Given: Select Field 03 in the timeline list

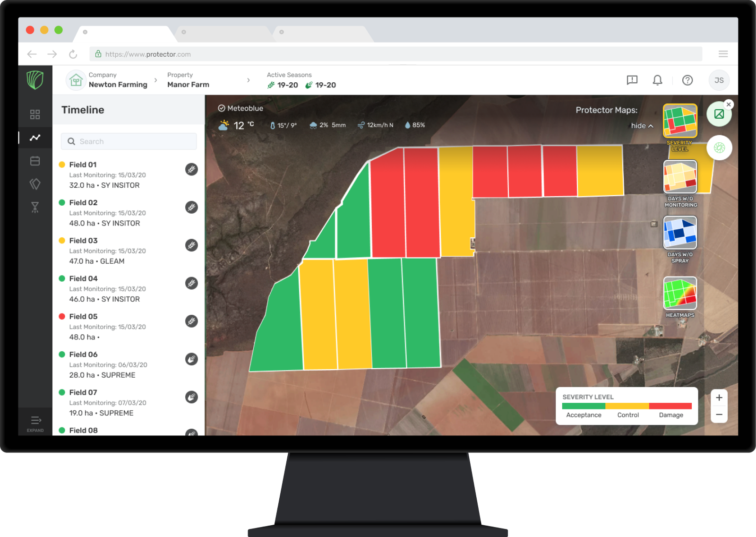Looking at the screenshot, I should click(83, 241).
